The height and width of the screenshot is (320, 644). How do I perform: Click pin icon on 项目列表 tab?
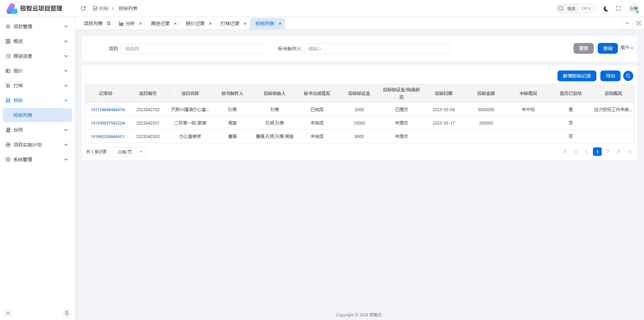[109, 24]
